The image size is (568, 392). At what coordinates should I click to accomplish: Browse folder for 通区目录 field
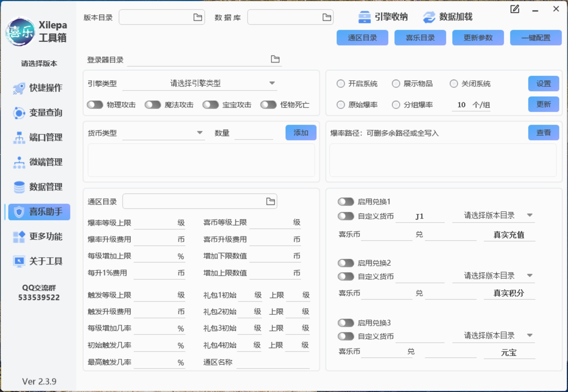point(271,202)
